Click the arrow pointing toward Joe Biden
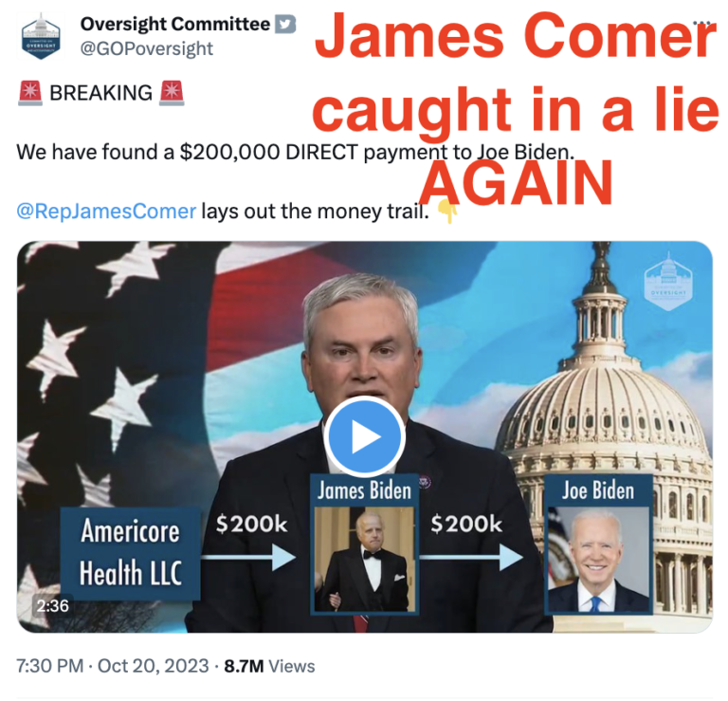Screen dimensions: 728x701 point(471,557)
